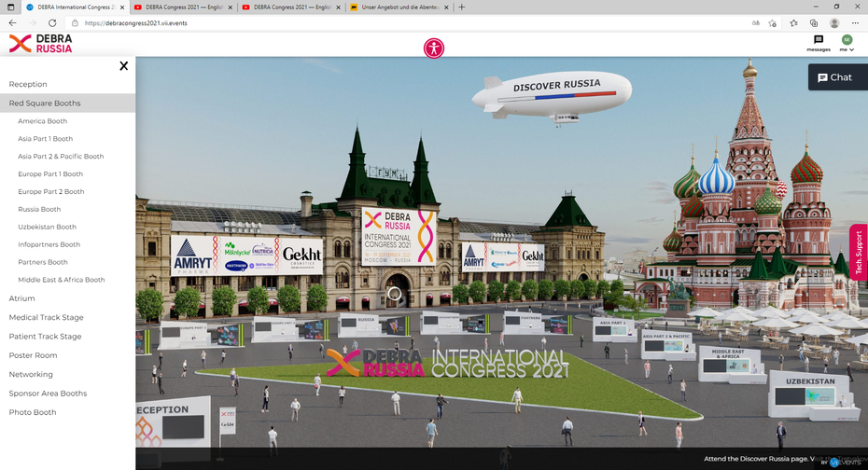Viewport: 868px width, 470px height.
Task: Click the Asia Part 2 & Pacific booth in scene
Action: pyautogui.click(x=668, y=346)
